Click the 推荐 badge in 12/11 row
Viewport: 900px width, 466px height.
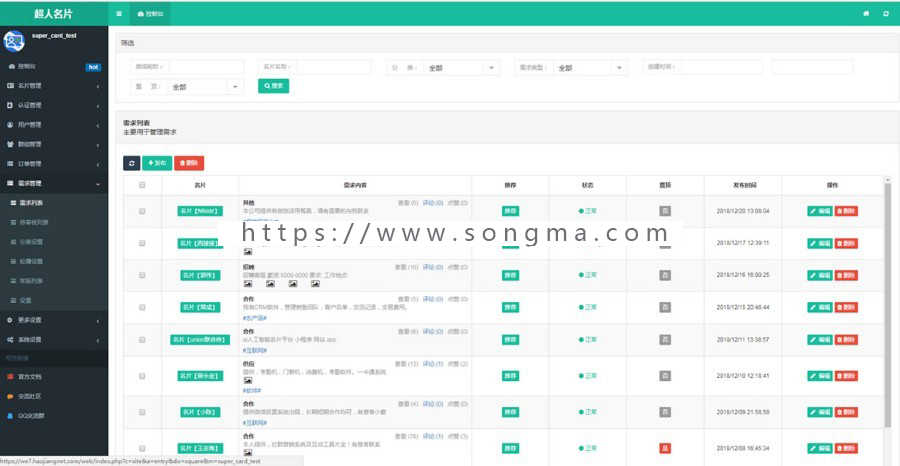[x=510, y=339]
